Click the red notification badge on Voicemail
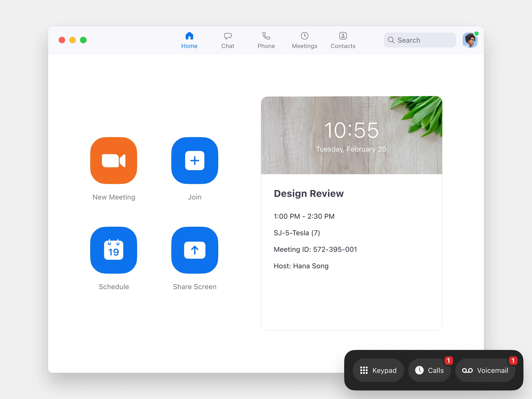 click(x=513, y=361)
